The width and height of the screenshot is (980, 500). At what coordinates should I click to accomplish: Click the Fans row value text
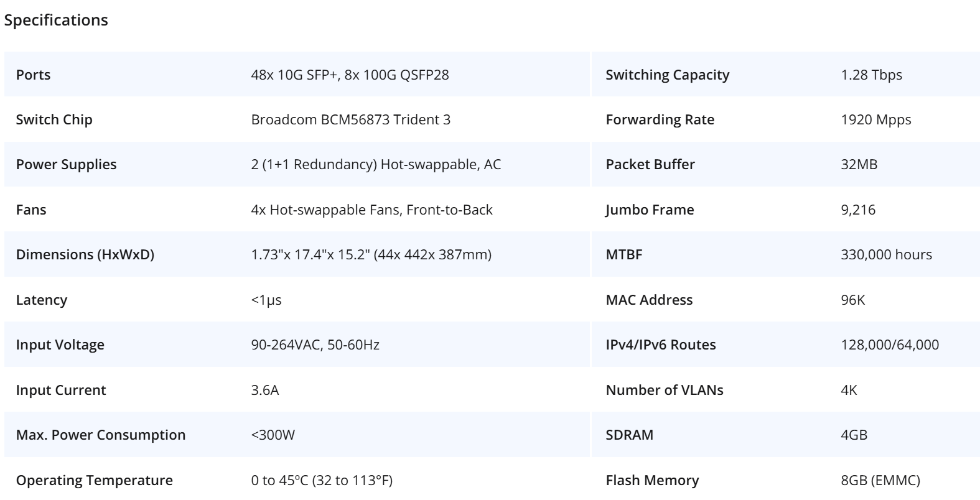tap(371, 210)
